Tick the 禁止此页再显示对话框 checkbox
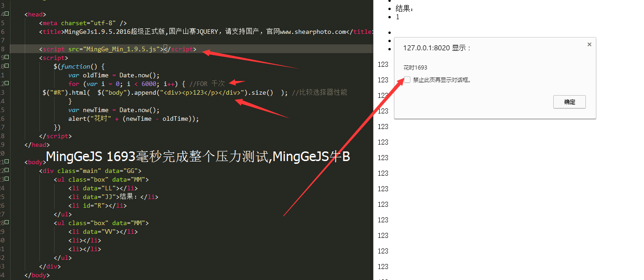Screen dimensions: 644x280 (x=407, y=80)
